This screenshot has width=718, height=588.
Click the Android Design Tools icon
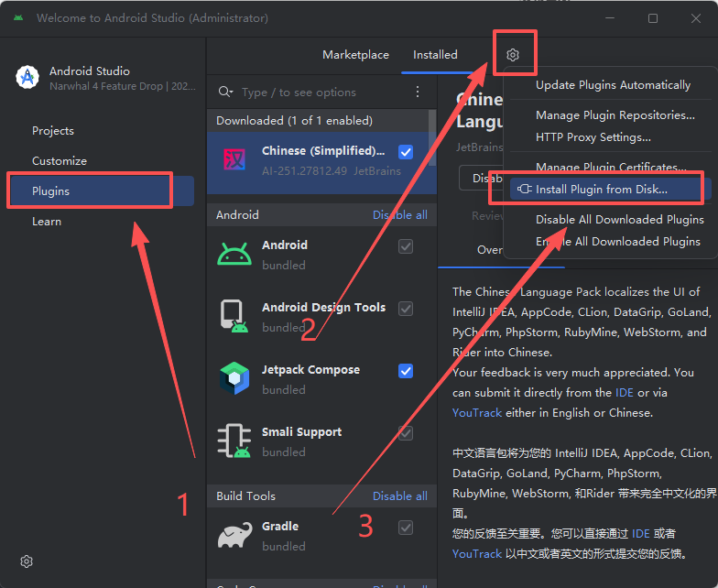tap(234, 316)
